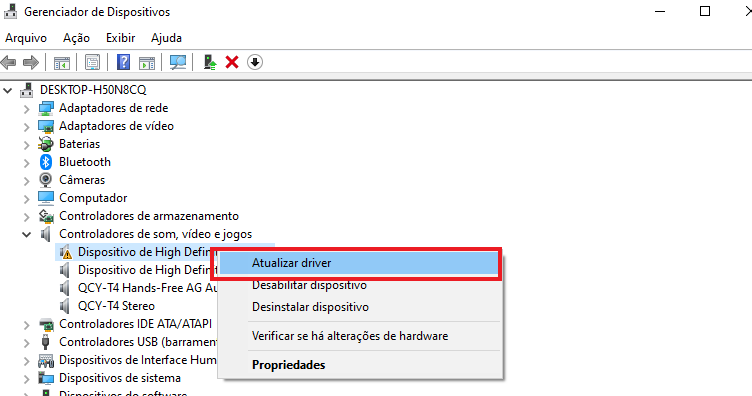
Task: Select the QCY-T4 Stereo device
Action: click(117, 306)
